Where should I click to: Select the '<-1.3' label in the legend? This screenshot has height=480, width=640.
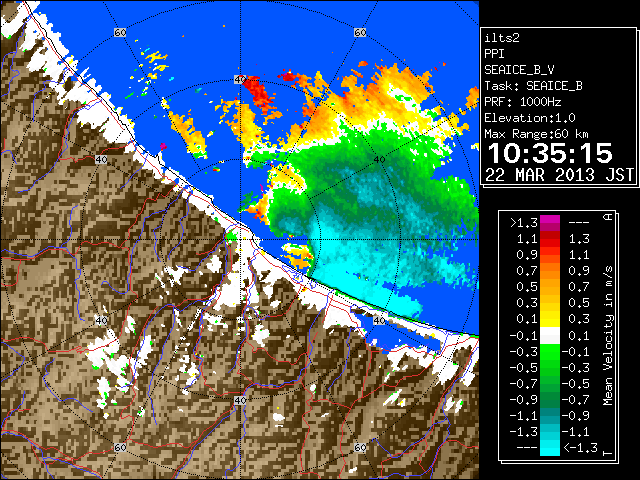(580, 447)
